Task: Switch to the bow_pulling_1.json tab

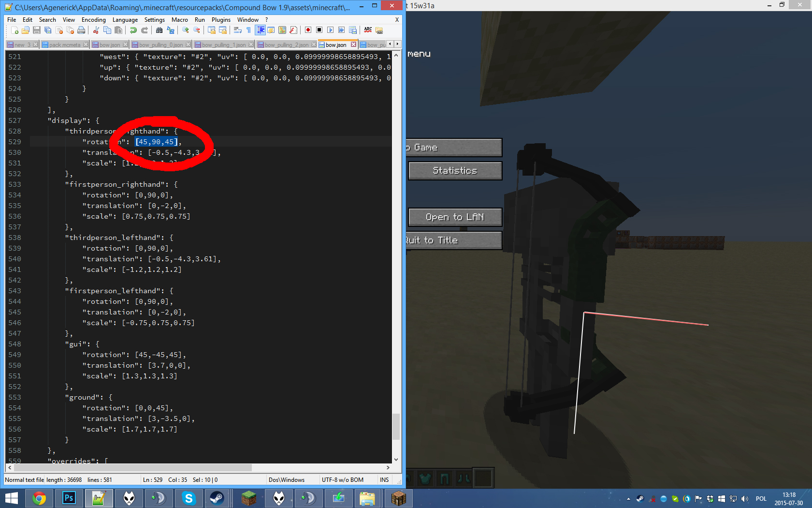Action: coord(224,45)
